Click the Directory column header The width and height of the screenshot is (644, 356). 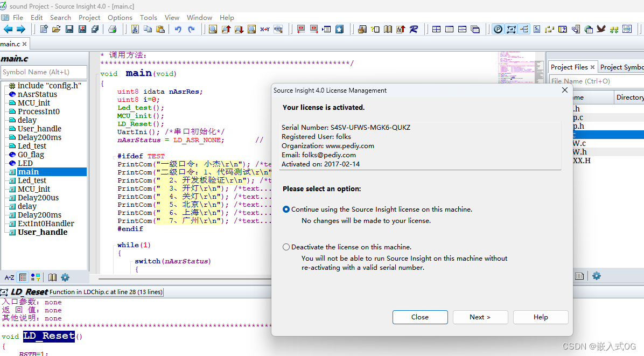(629, 97)
